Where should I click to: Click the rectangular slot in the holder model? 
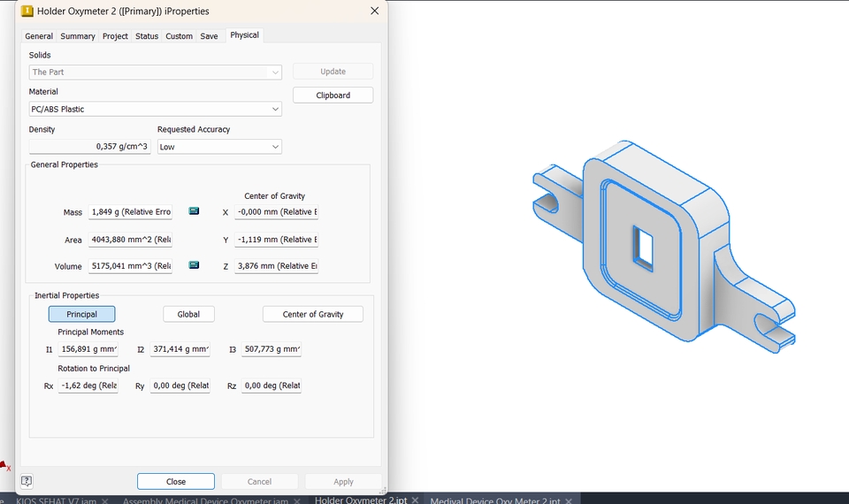tap(643, 248)
